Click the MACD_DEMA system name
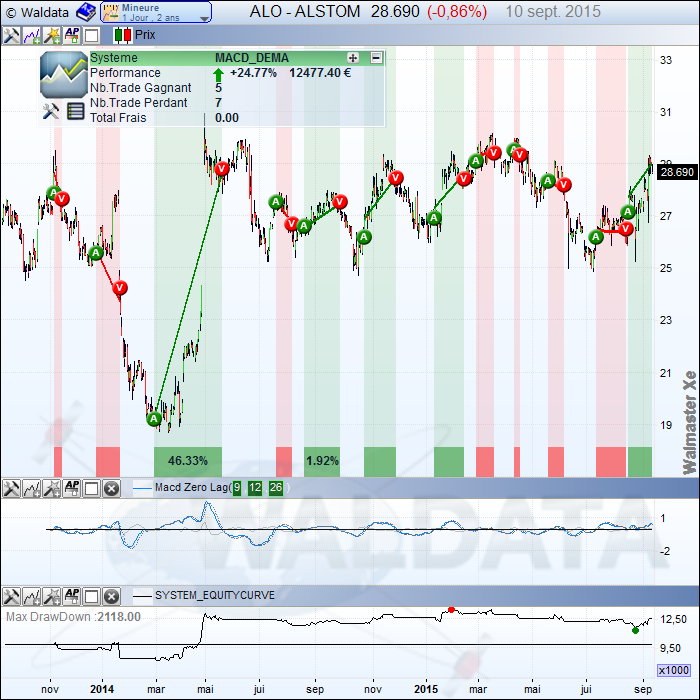 (x=252, y=58)
